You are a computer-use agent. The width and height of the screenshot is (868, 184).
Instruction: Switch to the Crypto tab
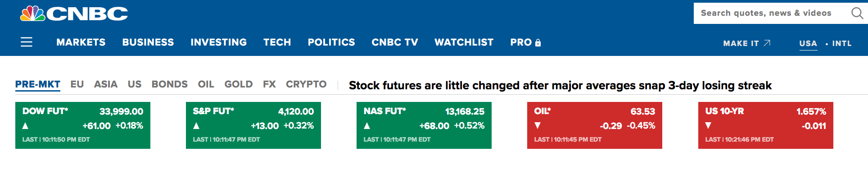(306, 84)
